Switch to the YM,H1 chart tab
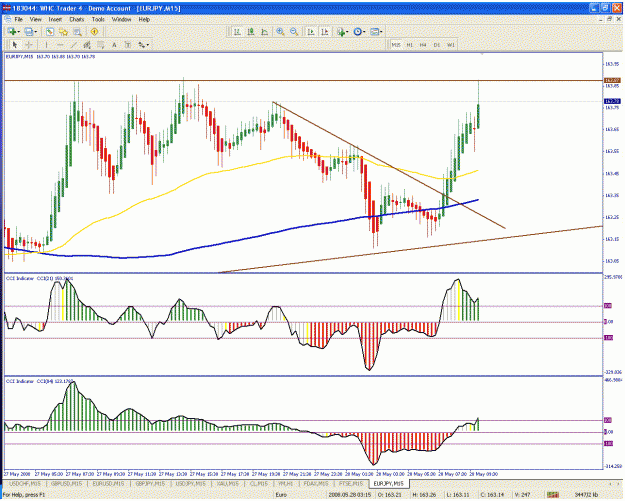The image size is (625, 501). pyautogui.click(x=285, y=484)
